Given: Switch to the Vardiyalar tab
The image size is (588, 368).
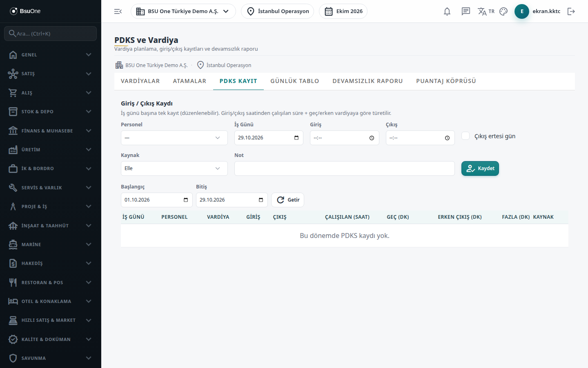Looking at the screenshot, I should [140, 81].
